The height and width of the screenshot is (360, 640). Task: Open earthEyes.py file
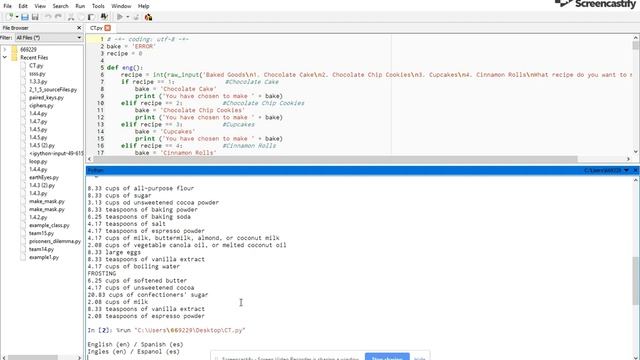(x=44, y=177)
